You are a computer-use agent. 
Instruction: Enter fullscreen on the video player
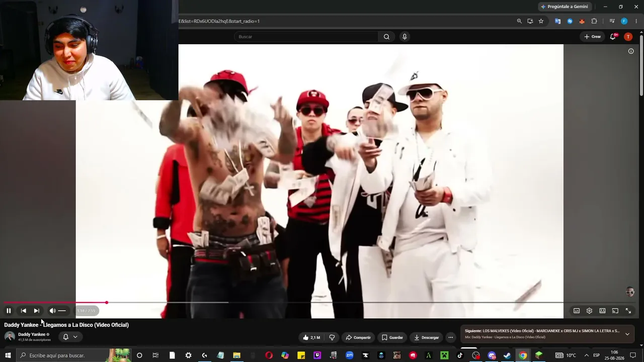[628, 311]
